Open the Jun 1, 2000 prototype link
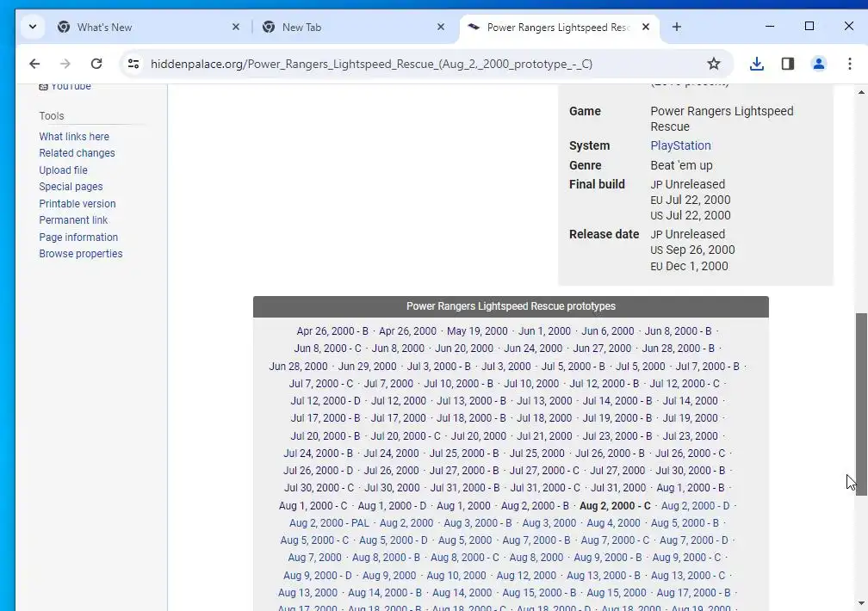Image resolution: width=868 pixels, height=611 pixels. [544, 331]
